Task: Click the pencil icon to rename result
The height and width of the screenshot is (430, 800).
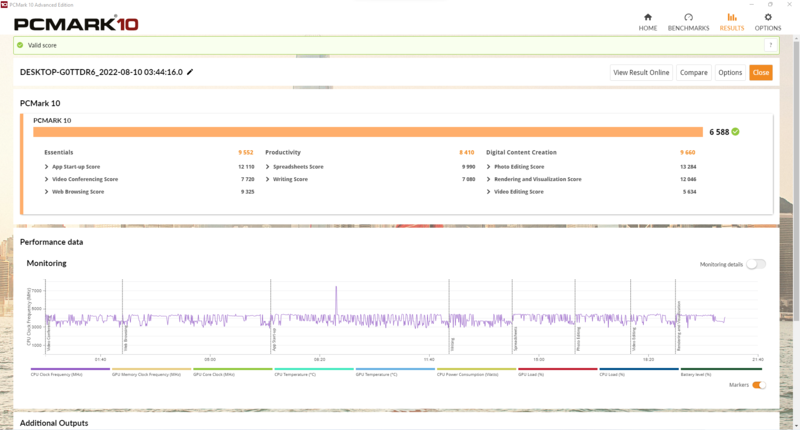Action: (x=190, y=72)
